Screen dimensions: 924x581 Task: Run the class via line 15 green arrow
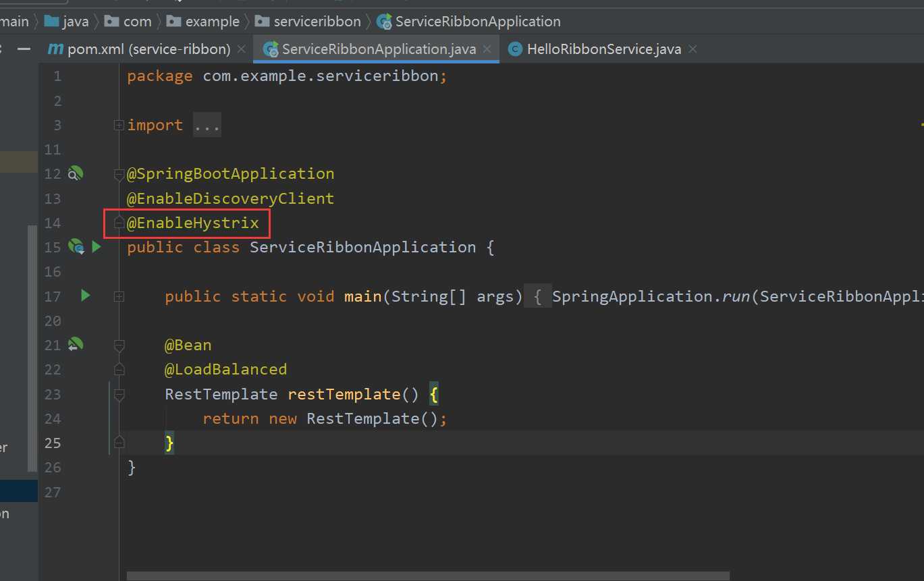(x=97, y=247)
